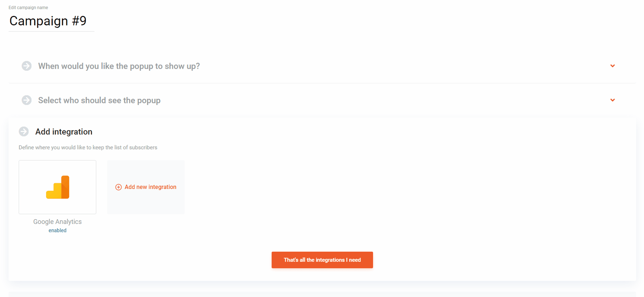644x297 pixels.
Task: Click the arrow icon beside 'Select who should see'
Action: [26, 100]
